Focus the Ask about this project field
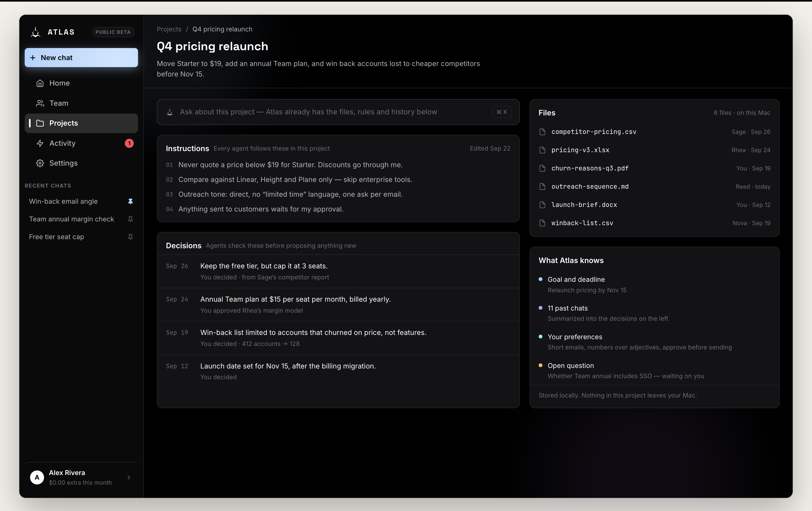Viewport: 812px width, 511px height. 338,112
